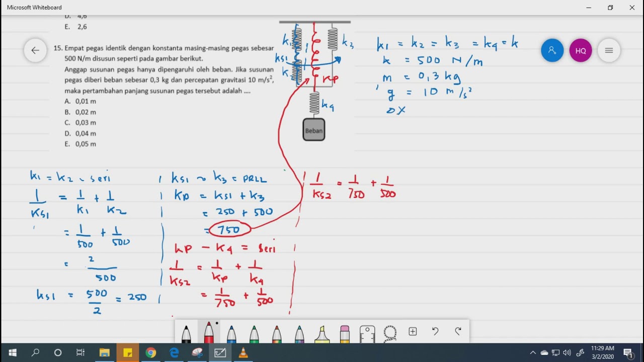644x362 pixels.
Task: Open Windows Ink Workspace tray icon
Action: (x=580, y=352)
